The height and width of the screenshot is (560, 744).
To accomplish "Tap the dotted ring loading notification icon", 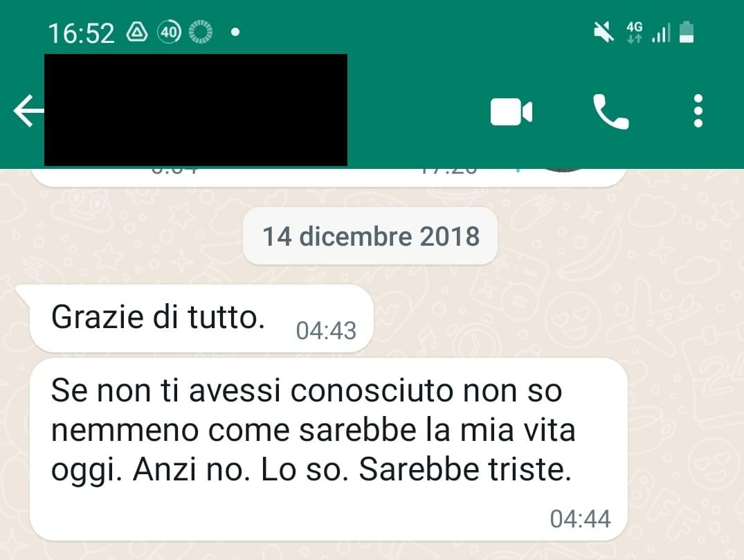I will [x=201, y=33].
